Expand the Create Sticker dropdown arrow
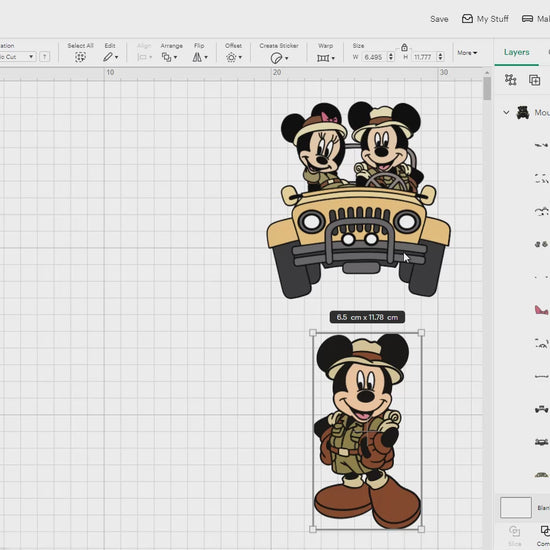This screenshot has height=550, width=550. pos(287,58)
